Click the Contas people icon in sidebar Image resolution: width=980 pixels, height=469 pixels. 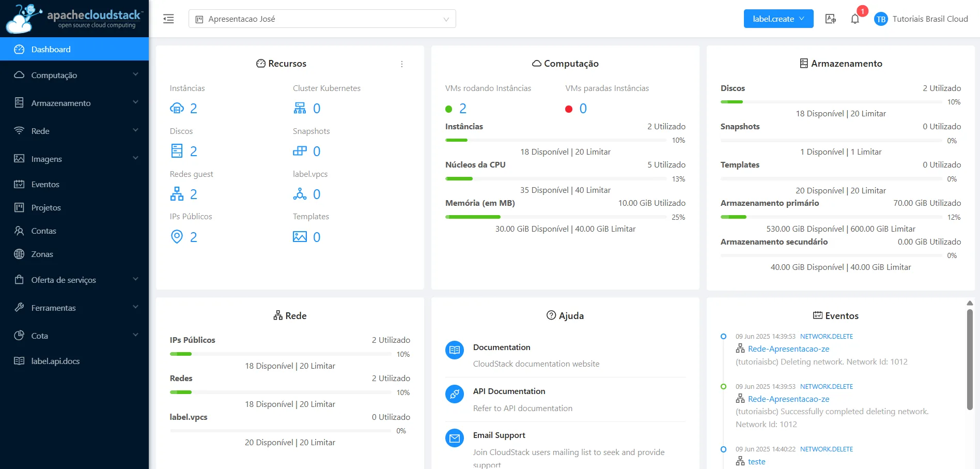(x=19, y=231)
